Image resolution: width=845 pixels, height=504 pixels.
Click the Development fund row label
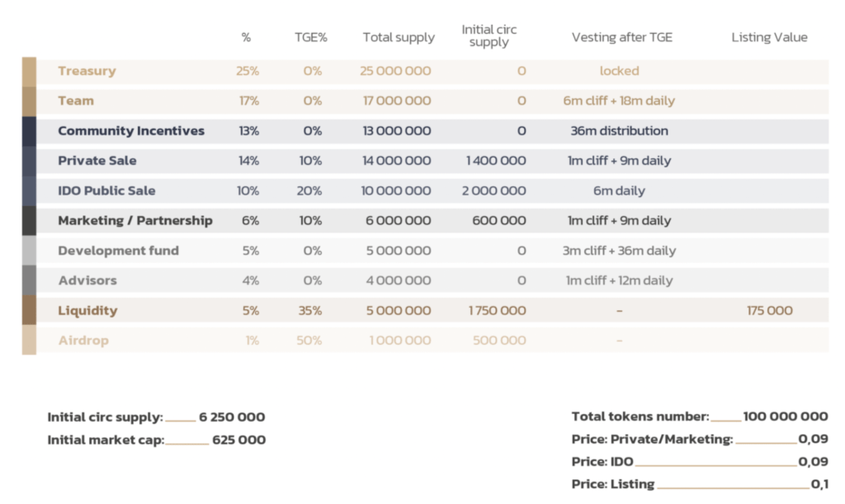tap(118, 251)
